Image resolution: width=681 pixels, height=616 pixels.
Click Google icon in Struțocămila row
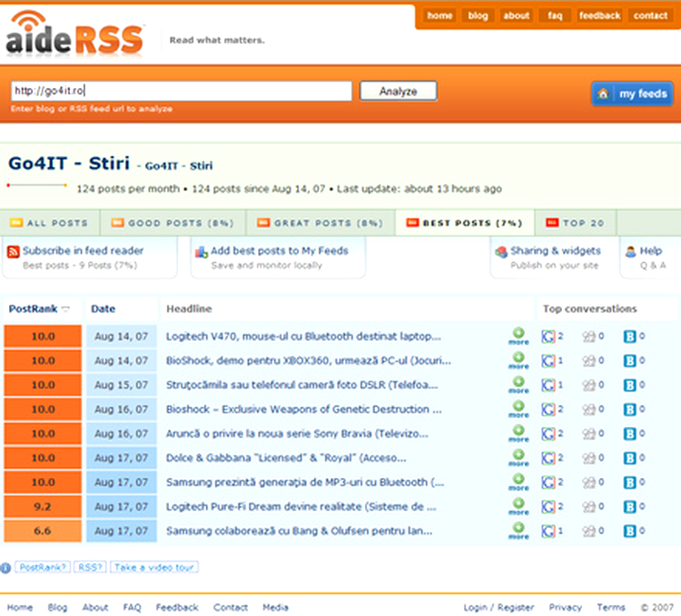pyautogui.click(x=548, y=384)
